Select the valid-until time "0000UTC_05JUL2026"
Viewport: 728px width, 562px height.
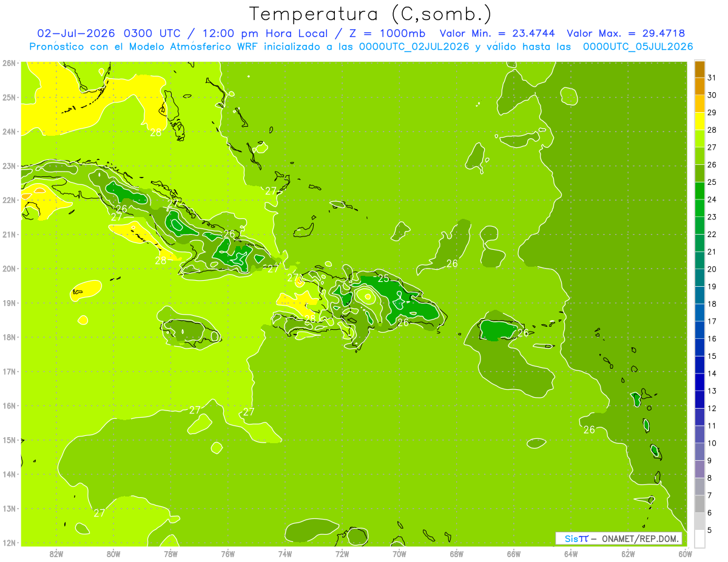coord(638,47)
